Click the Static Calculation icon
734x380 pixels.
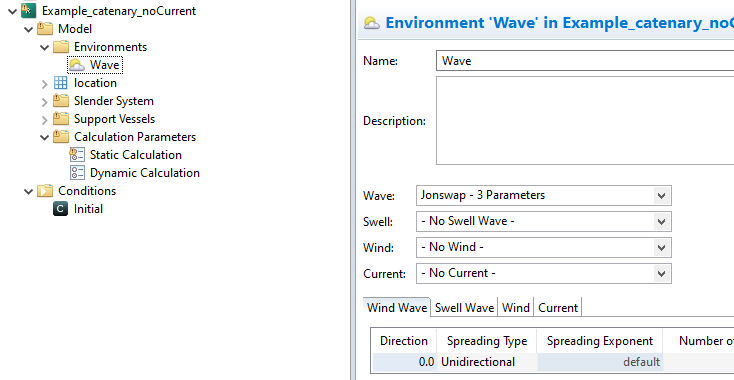(77, 154)
